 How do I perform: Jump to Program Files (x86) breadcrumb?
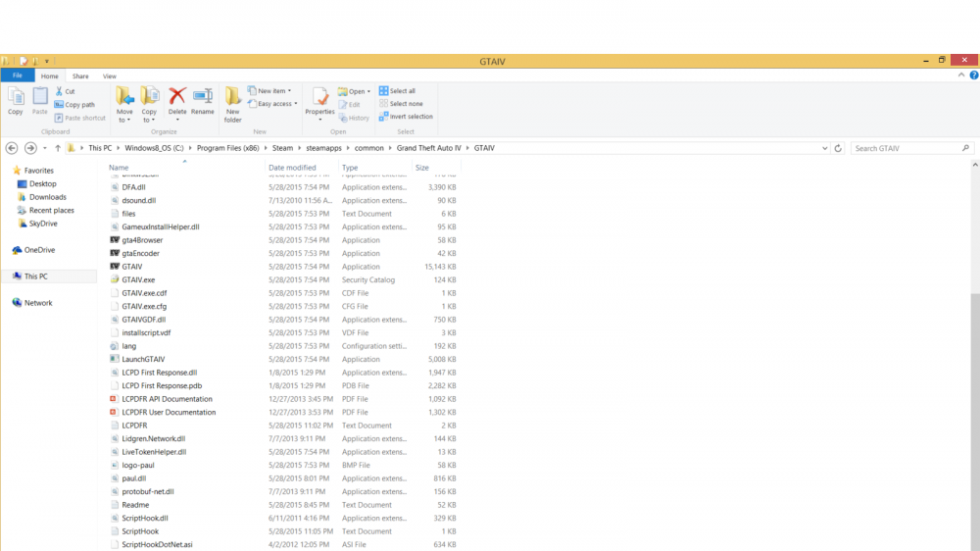227,148
